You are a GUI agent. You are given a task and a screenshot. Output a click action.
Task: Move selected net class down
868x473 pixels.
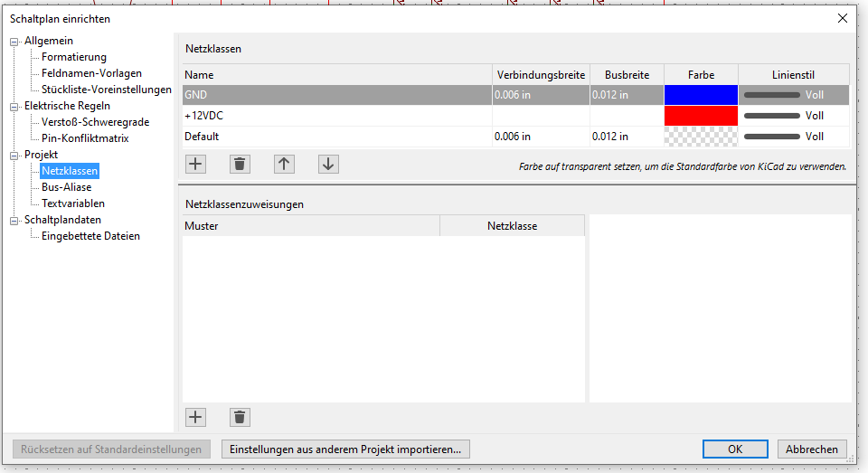point(328,164)
